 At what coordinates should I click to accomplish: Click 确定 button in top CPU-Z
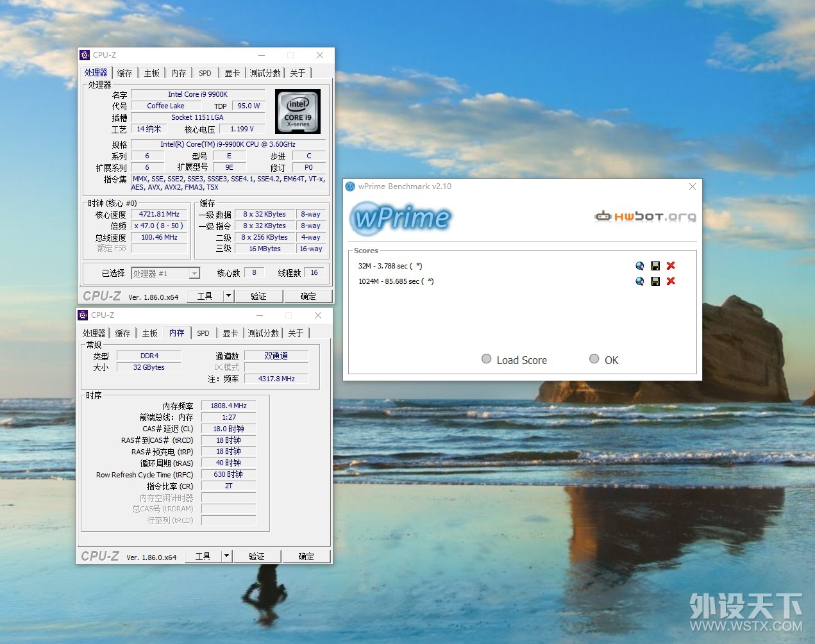click(x=308, y=296)
